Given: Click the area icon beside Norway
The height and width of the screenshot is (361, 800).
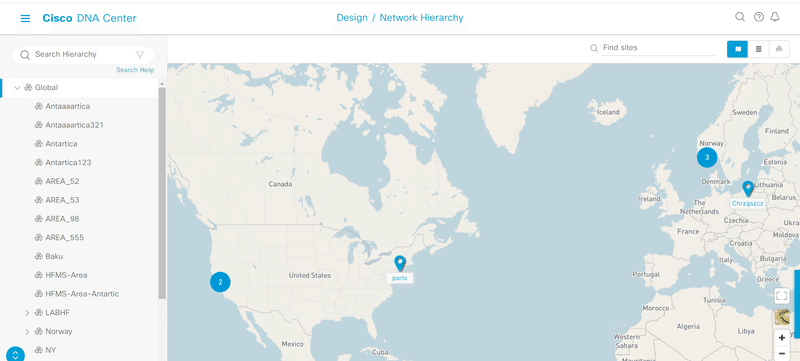Looking at the screenshot, I should [38, 331].
